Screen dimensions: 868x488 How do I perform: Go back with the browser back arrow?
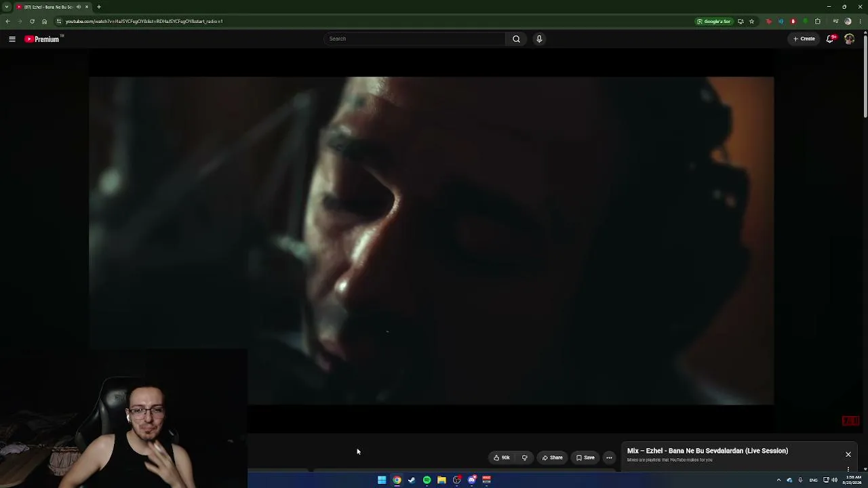pyautogui.click(x=8, y=22)
